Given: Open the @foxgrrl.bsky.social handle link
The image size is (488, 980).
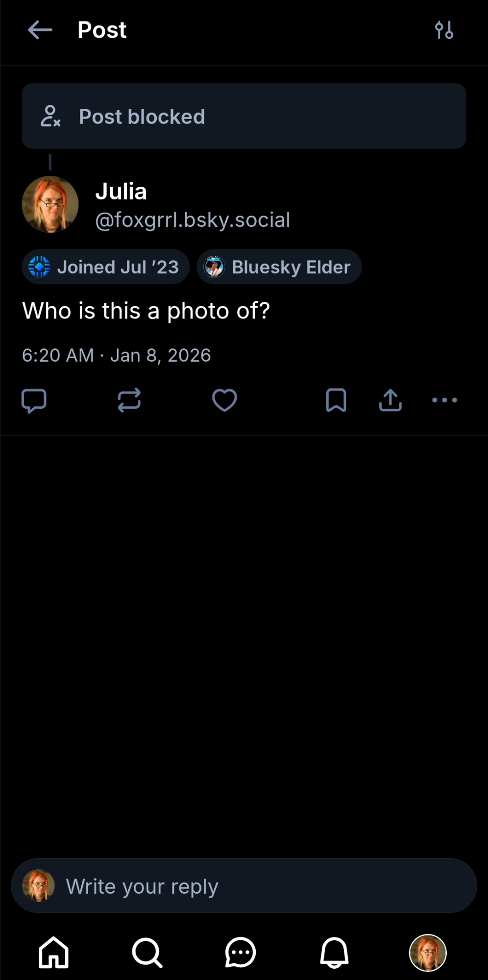Looking at the screenshot, I should pos(193,220).
